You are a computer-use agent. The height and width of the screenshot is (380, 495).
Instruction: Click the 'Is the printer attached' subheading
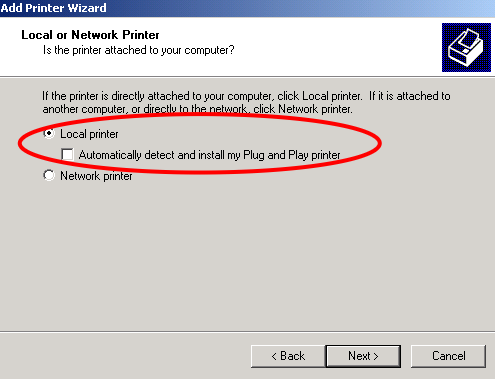coord(139,50)
